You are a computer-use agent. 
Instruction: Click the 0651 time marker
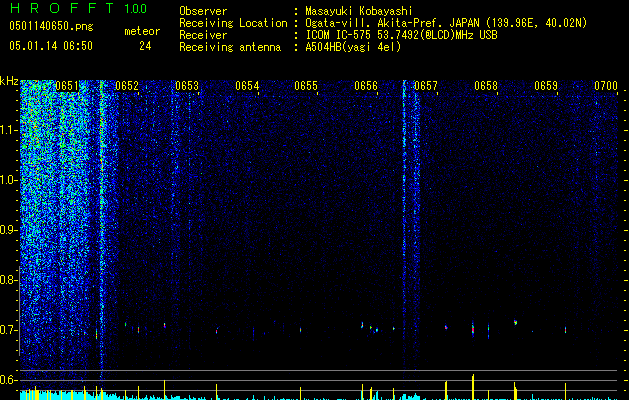click(x=67, y=86)
